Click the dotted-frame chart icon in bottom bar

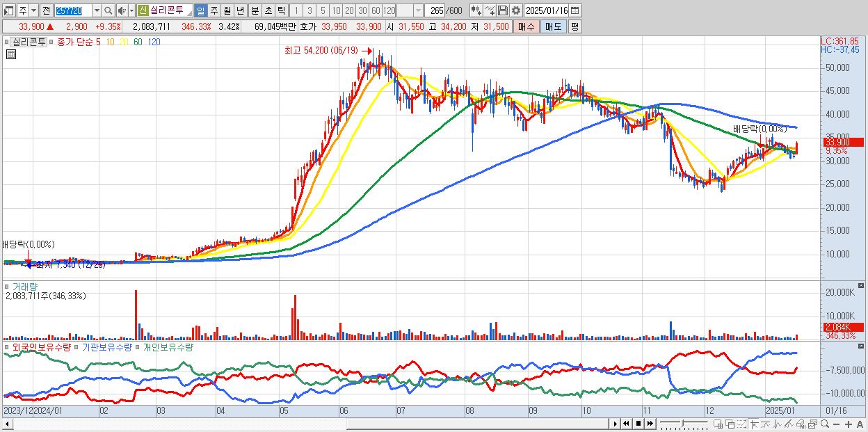741,424
